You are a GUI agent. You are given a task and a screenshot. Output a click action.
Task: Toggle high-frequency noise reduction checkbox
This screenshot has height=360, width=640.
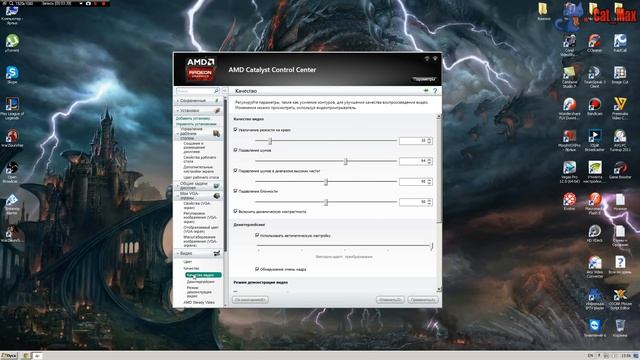click(236, 170)
